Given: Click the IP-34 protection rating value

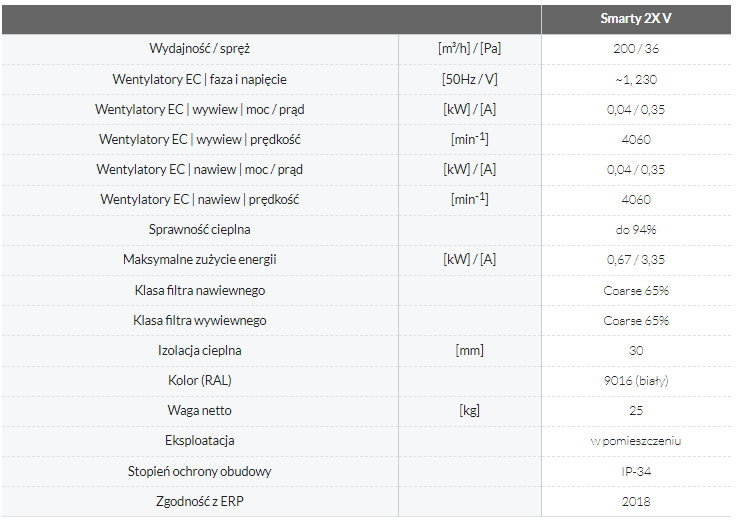Looking at the screenshot, I should click(x=636, y=472).
